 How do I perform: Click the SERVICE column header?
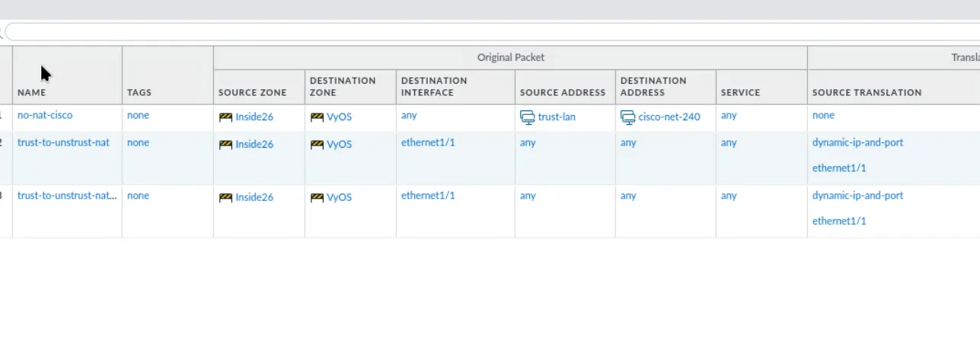[x=740, y=92]
